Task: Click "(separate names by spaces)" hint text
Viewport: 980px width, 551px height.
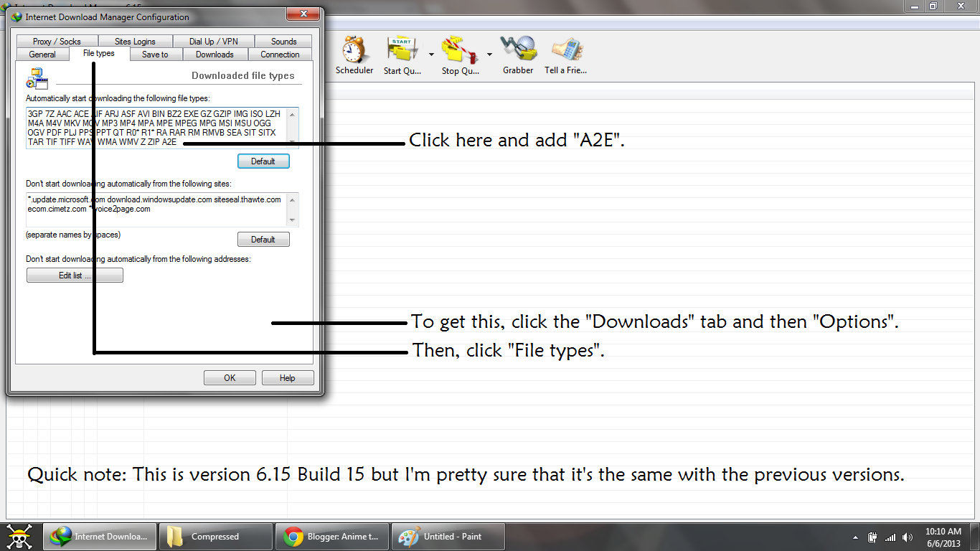Action: click(73, 235)
